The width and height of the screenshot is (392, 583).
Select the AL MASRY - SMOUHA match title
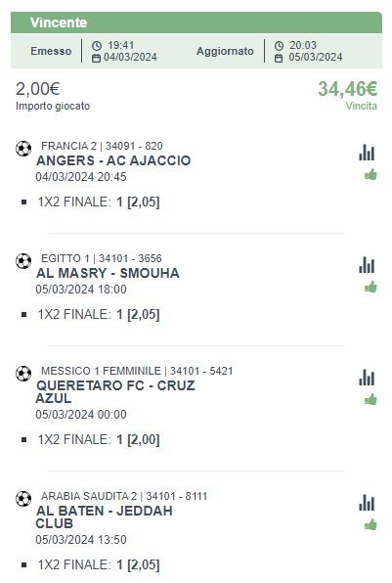click(108, 273)
